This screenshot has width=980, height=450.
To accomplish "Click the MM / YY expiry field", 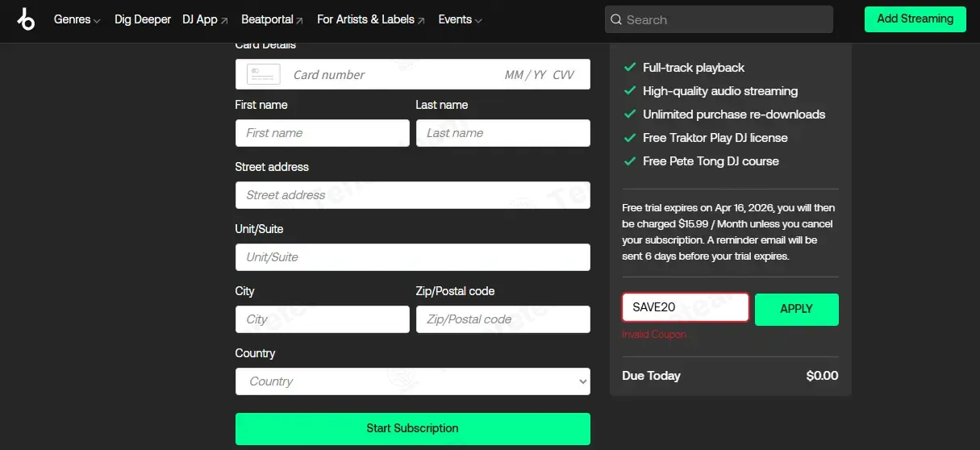I will click(525, 75).
